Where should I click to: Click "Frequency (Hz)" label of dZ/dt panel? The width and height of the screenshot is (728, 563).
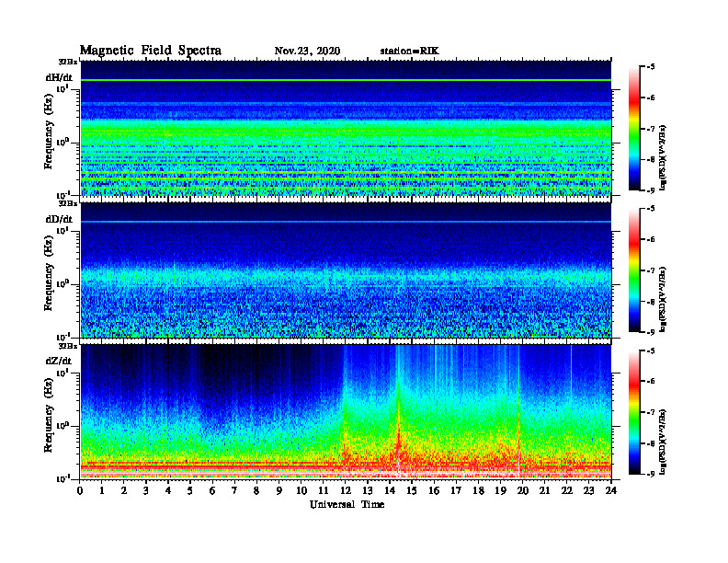click(49, 415)
